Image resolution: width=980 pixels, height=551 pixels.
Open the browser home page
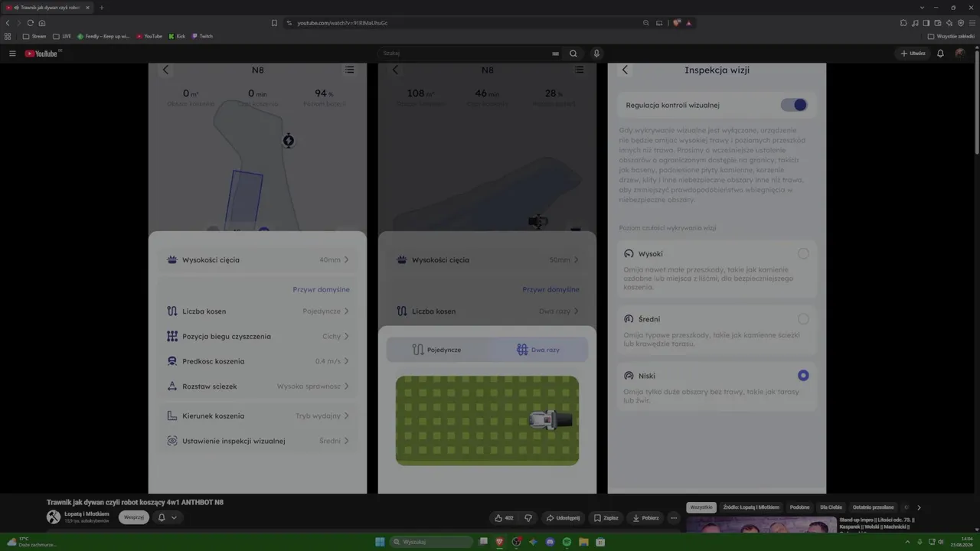[42, 23]
